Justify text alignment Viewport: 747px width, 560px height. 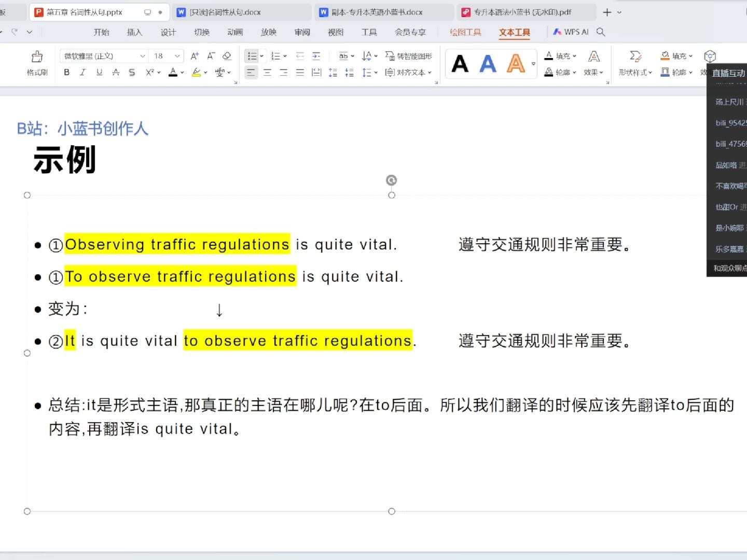[x=300, y=73]
